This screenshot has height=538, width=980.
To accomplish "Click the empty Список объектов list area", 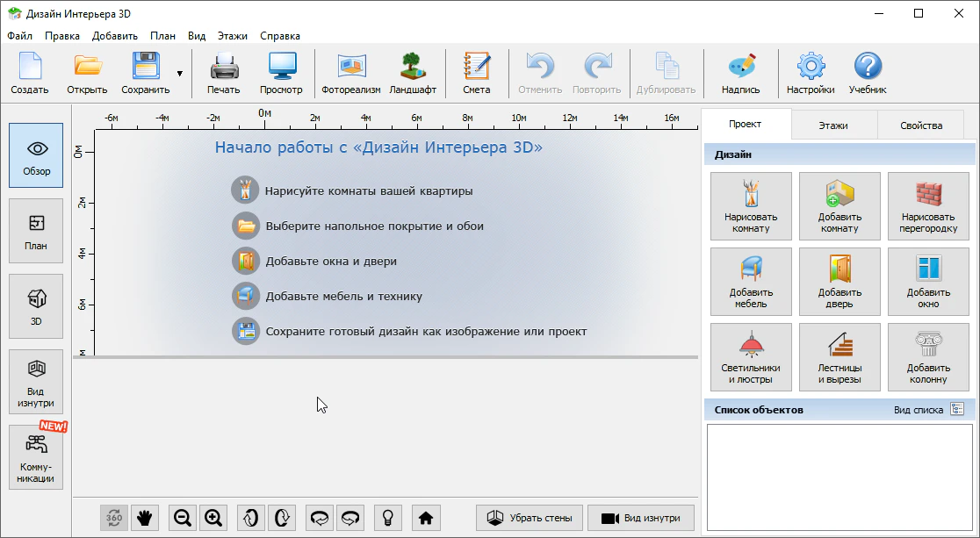I will 840,477.
